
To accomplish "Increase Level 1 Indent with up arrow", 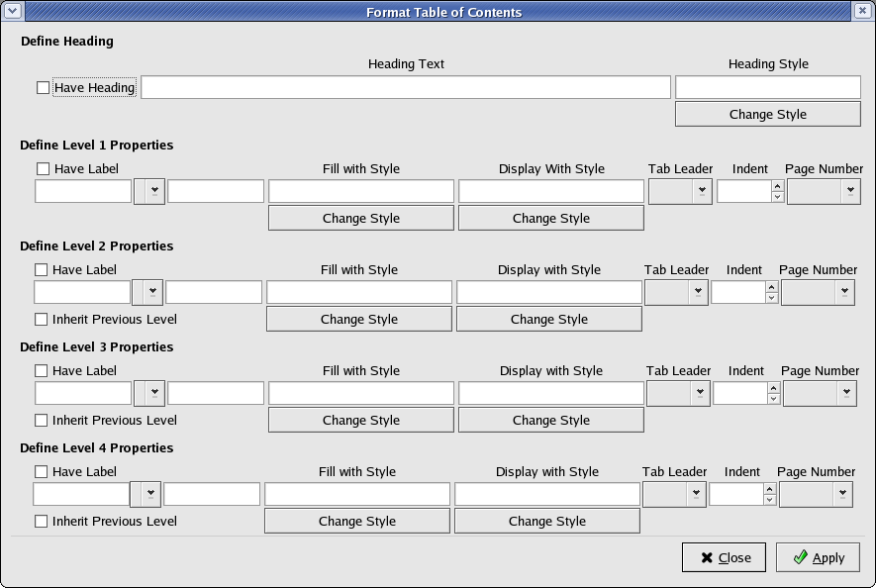I will click(777, 186).
